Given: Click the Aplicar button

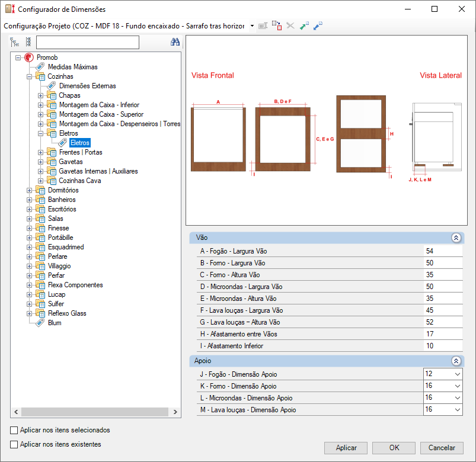Looking at the screenshot, I should click(346, 448).
